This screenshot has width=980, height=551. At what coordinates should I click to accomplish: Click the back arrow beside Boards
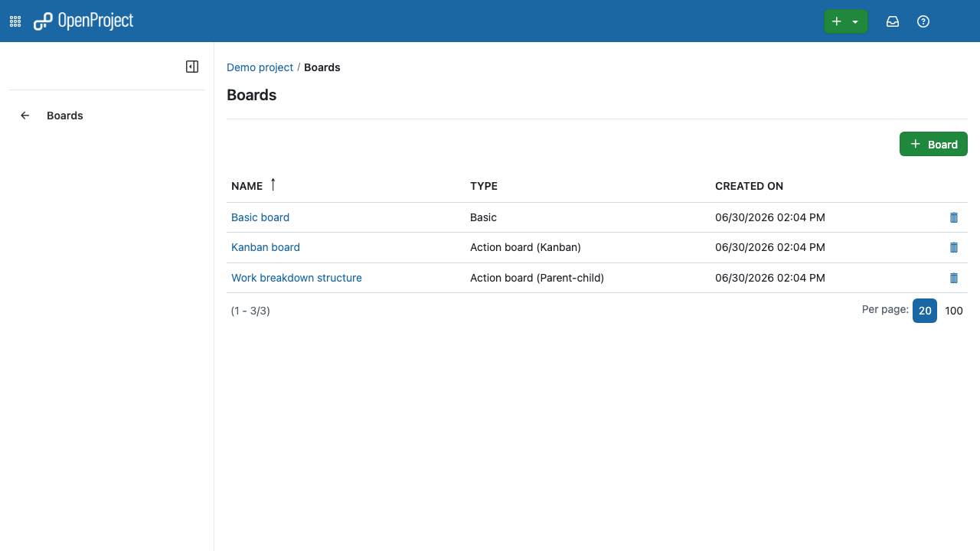[x=25, y=116]
